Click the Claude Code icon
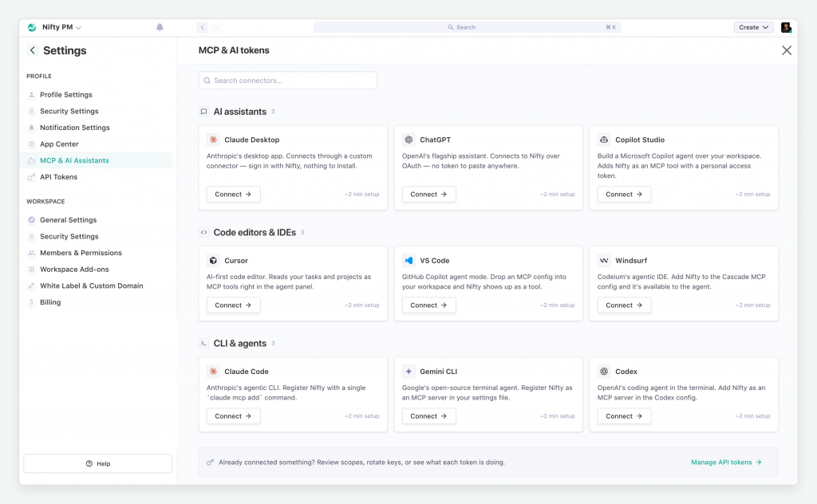 pyautogui.click(x=213, y=372)
